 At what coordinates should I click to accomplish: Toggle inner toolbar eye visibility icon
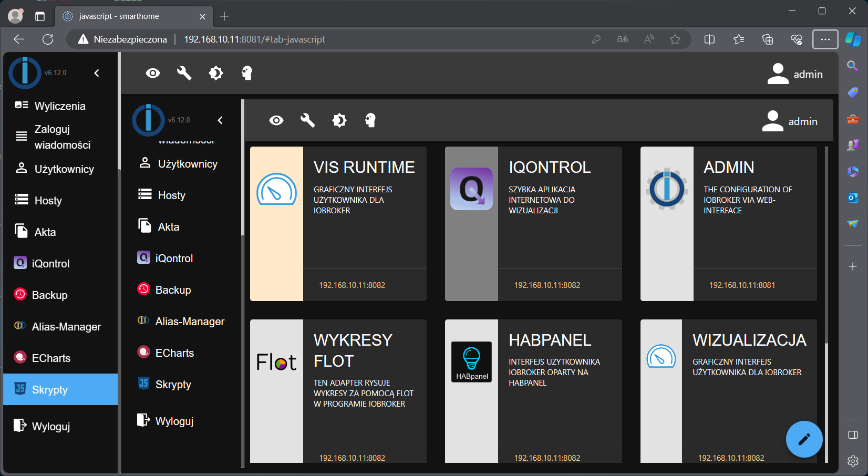pos(276,120)
